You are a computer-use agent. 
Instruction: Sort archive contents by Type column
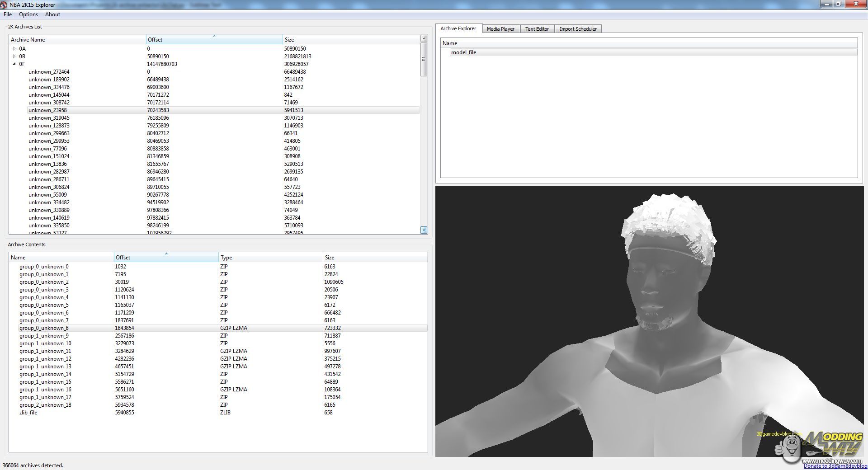[x=270, y=258]
